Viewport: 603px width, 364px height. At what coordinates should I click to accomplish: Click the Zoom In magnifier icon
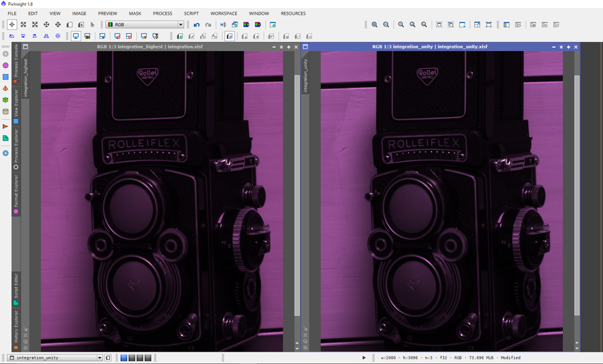(374, 25)
